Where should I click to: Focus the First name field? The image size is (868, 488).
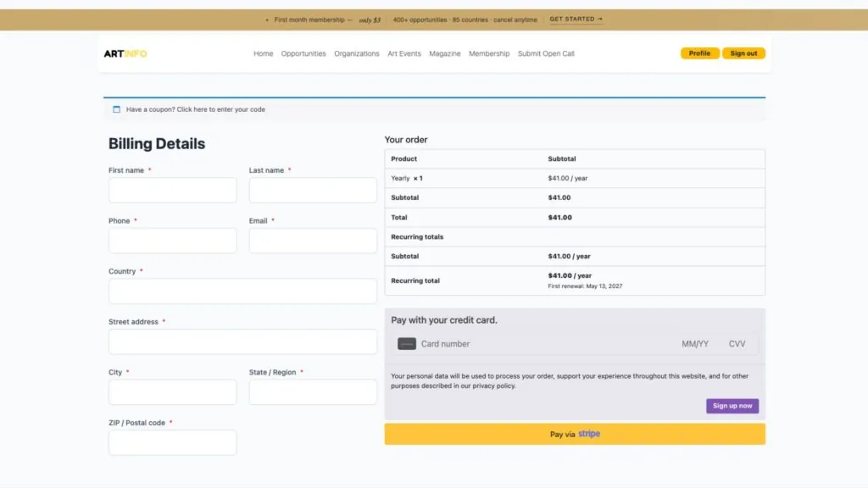(x=173, y=191)
